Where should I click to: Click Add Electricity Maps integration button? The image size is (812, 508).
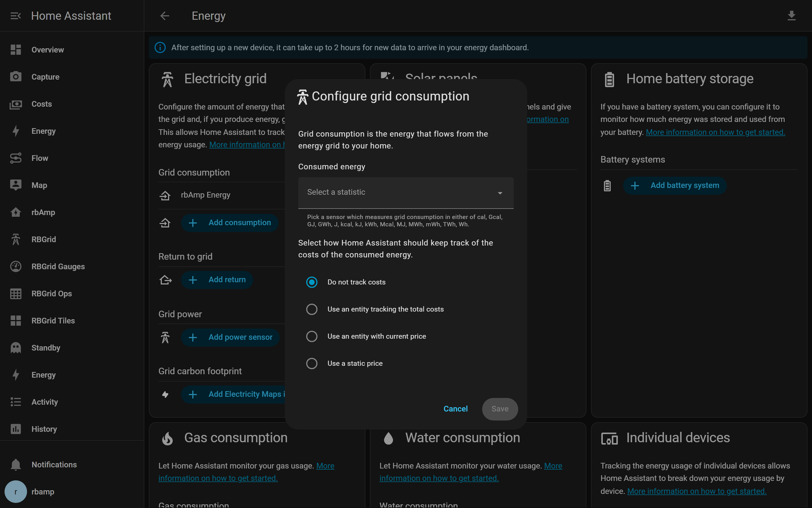(x=233, y=395)
